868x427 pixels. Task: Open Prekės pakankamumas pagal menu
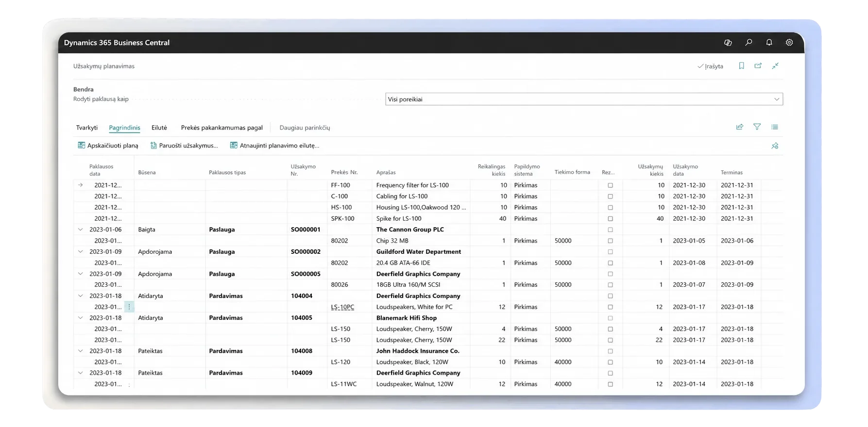222,128
